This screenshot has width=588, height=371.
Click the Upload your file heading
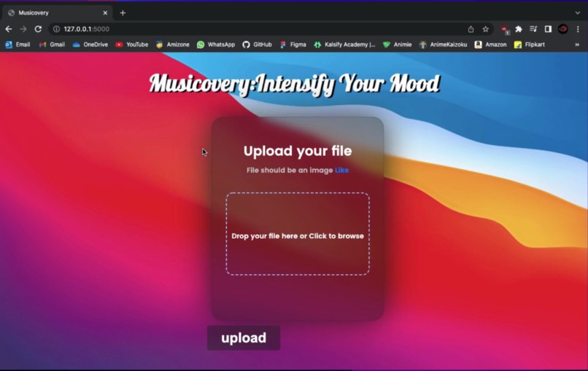298,151
